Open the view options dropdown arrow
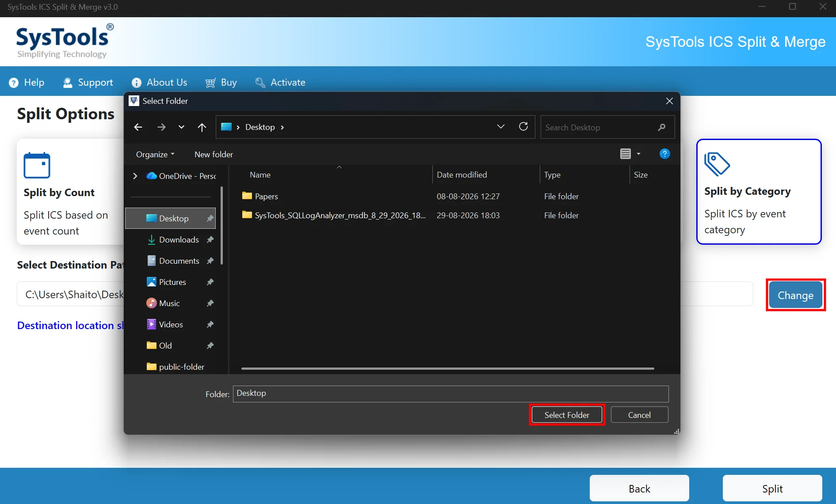The width and height of the screenshot is (836, 504). (x=638, y=154)
